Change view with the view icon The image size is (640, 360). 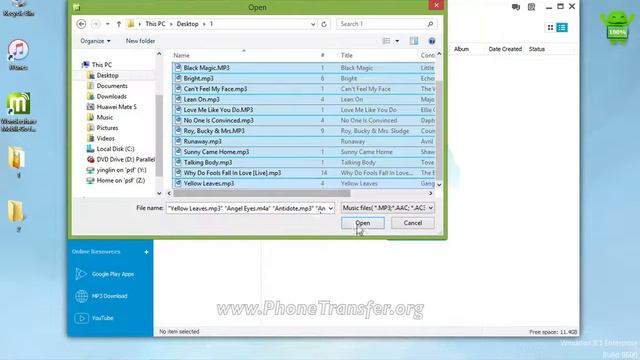(386, 41)
